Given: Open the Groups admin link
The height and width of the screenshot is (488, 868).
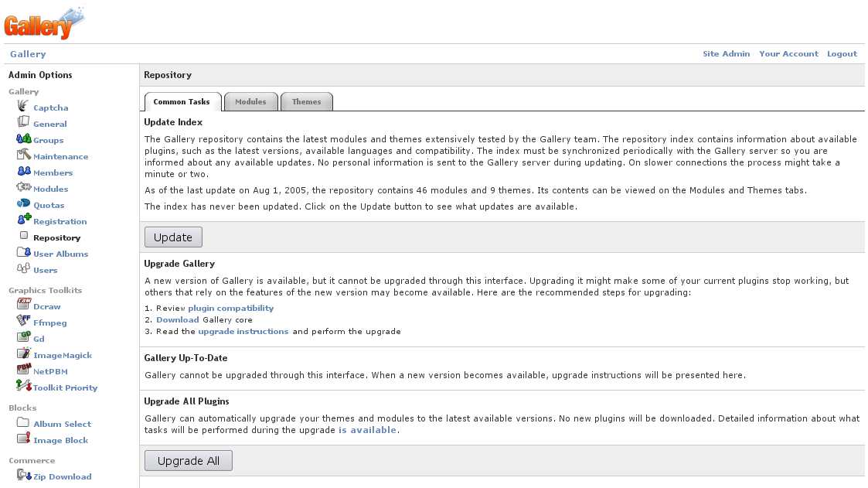Looking at the screenshot, I should tap(48, 140).
